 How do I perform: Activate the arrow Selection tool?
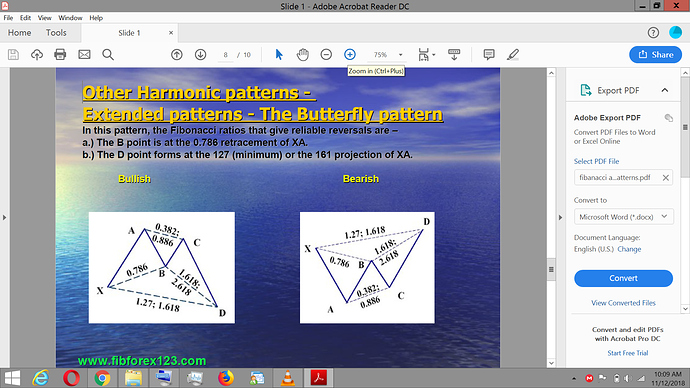point(279,55)
